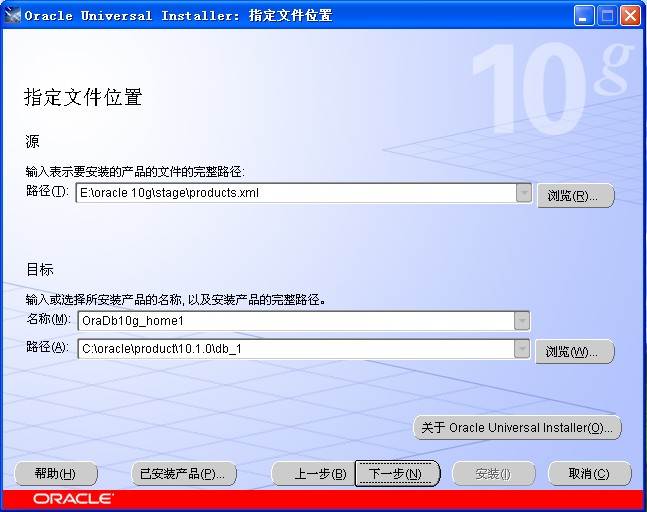Click the Oracle installer title bar icon
Screen dimensions: 647x512
[x=12, y=15]
